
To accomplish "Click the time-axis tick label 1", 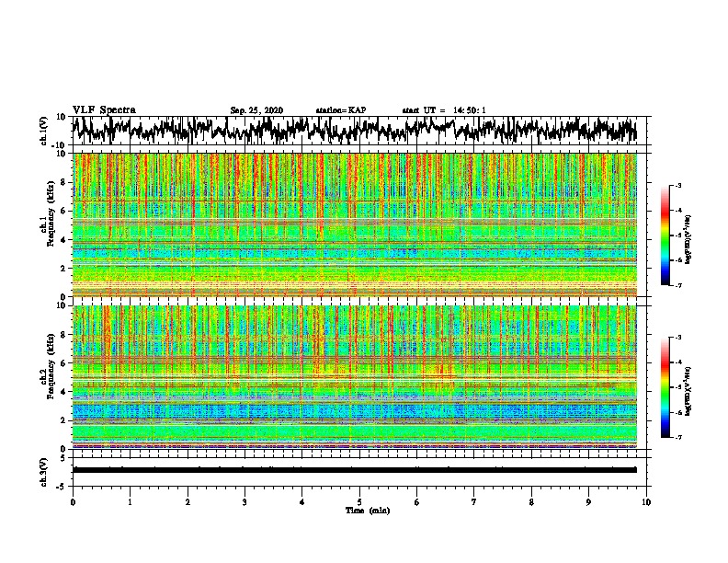I will click(130, 502).
